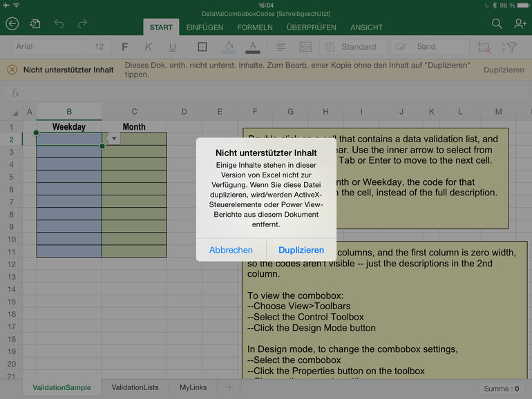
Task: Expand data validation arrow beside cell B2
Action: [x=113, y=138]
